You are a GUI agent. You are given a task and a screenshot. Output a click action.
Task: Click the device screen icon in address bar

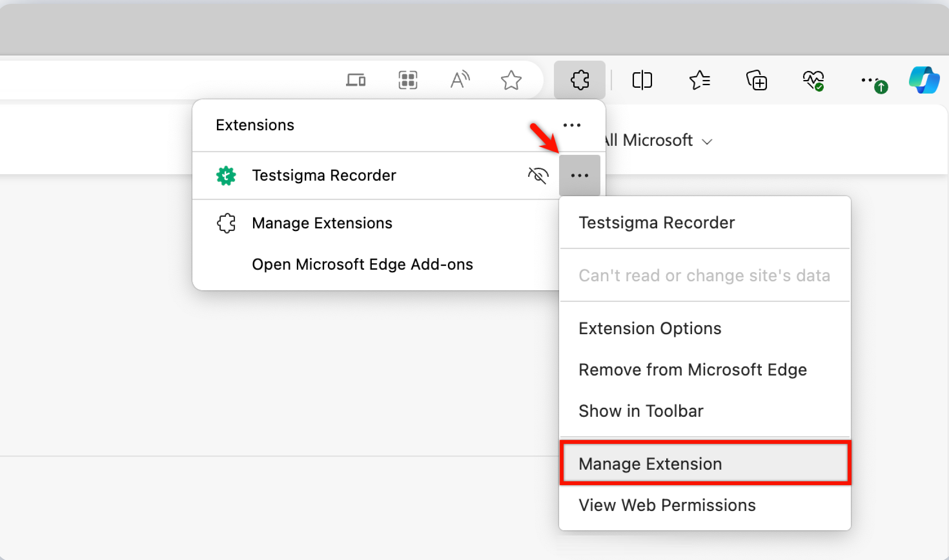356,80
